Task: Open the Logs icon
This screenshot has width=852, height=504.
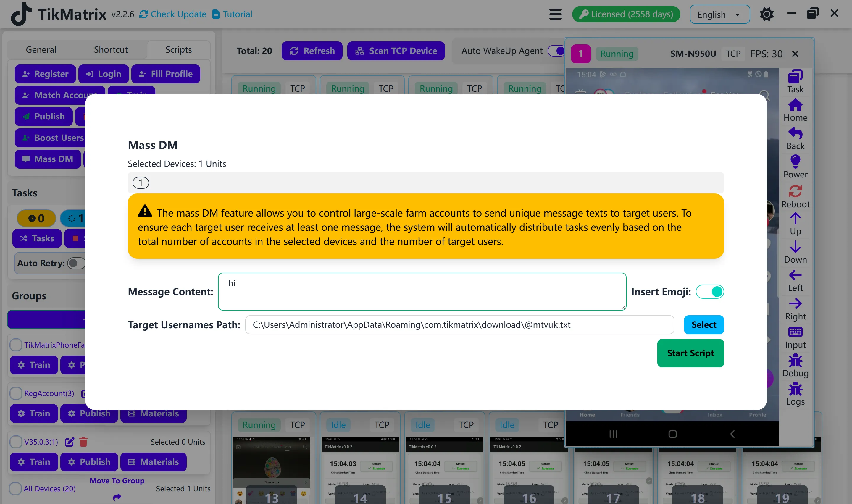Action: pos(795,389)
